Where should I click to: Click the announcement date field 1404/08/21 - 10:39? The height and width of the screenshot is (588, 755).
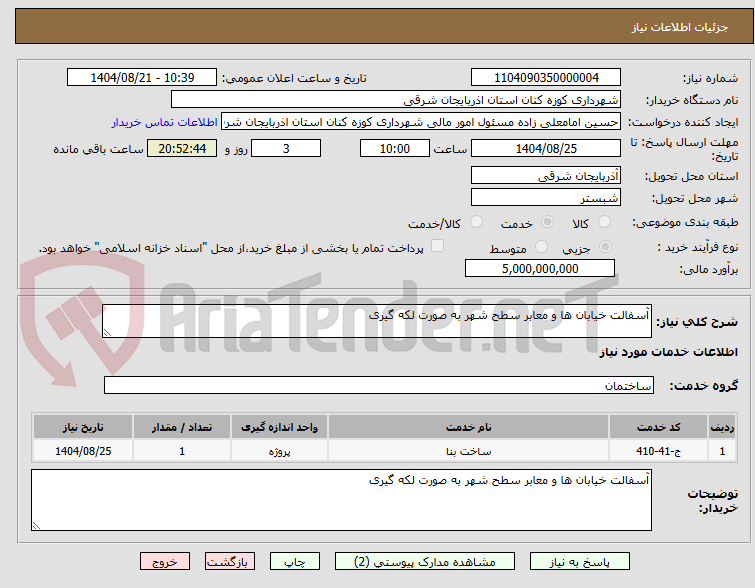tap(142, 78)
